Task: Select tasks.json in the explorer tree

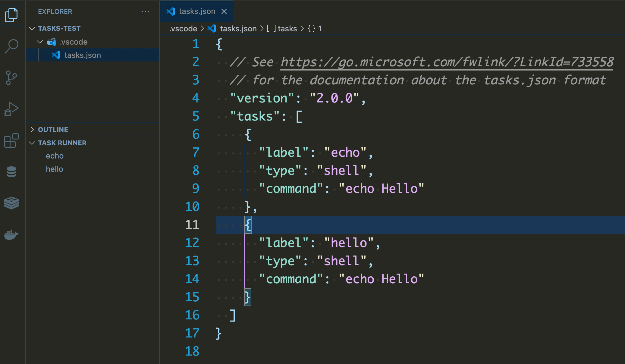Action: 82,55
